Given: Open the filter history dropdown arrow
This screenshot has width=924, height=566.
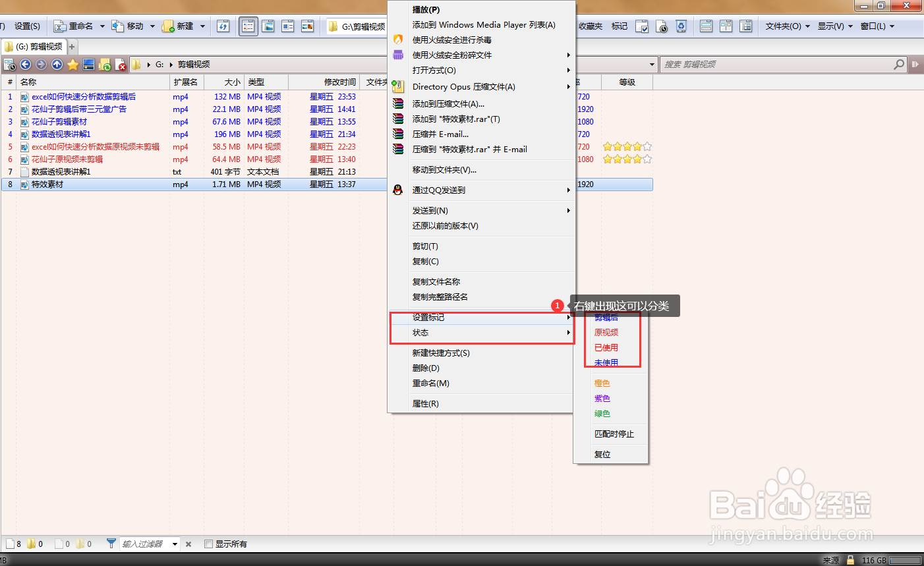Looking at the screenshot, I should pyautogui.click(x=175, y=544).
